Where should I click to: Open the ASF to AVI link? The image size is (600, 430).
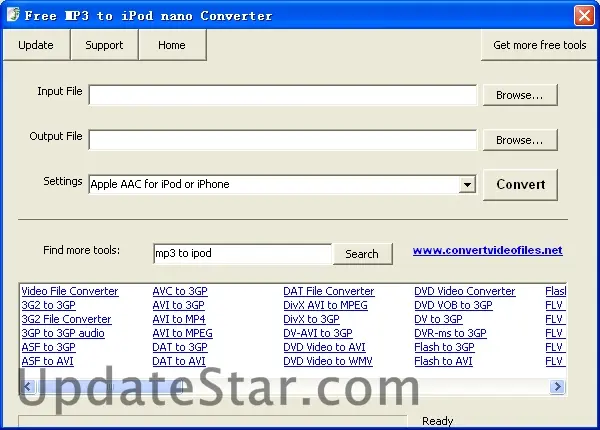coord(47,361)
